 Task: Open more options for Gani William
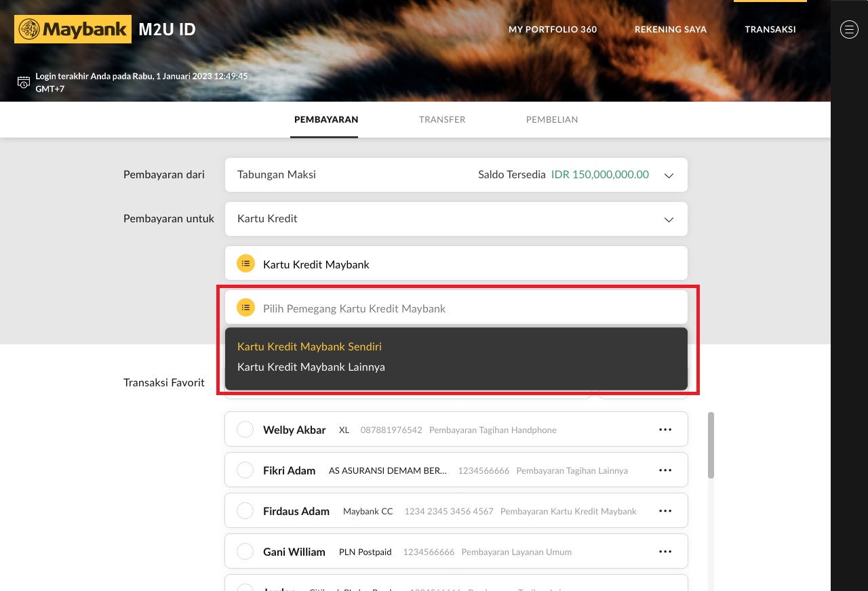(x=665, y=552)
